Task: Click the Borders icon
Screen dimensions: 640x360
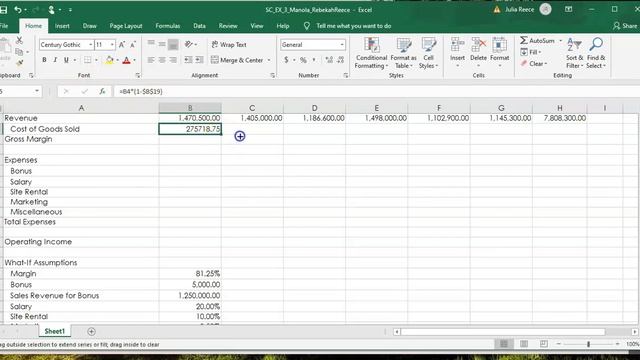Action: tap(87, 60)
